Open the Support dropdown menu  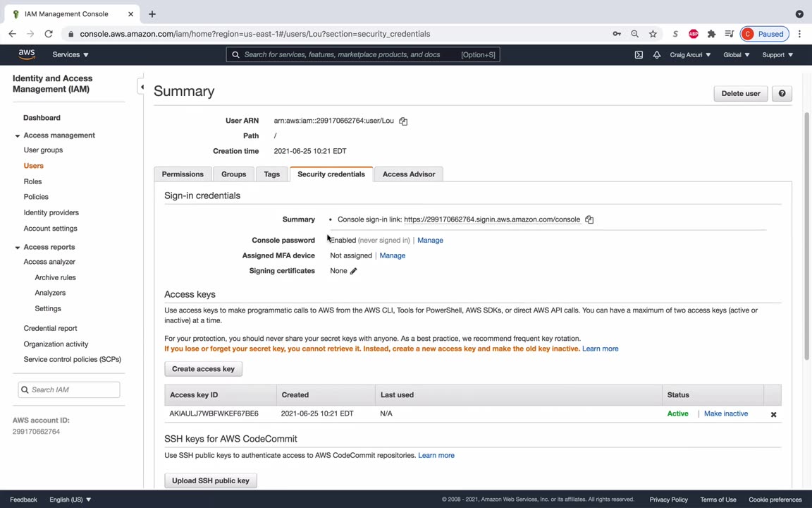point(777,54)
